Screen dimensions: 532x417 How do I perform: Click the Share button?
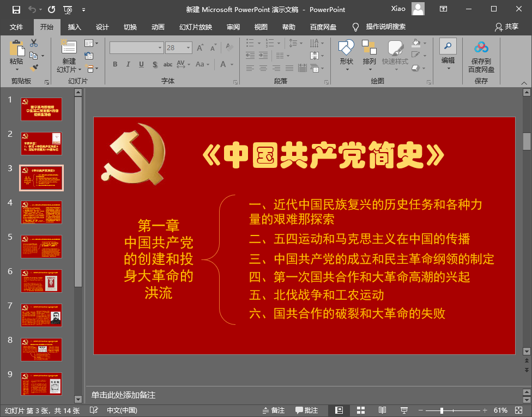506,27
